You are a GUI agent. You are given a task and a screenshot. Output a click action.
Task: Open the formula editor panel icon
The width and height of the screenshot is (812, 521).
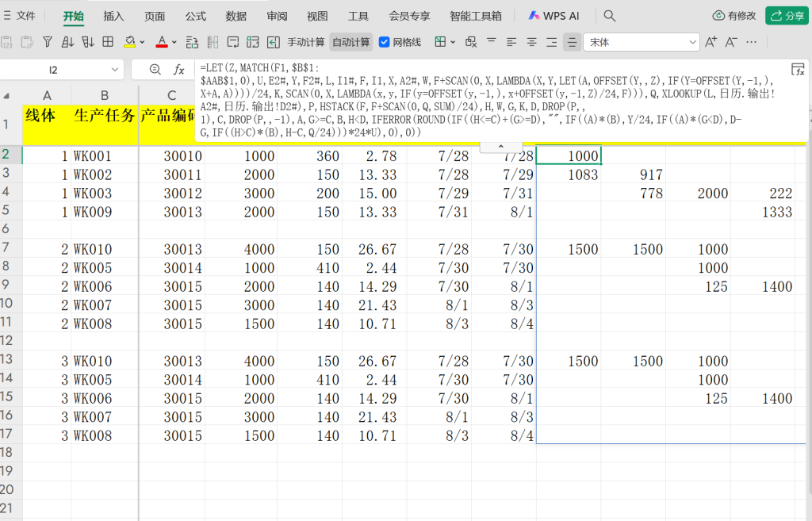point(798,70)
